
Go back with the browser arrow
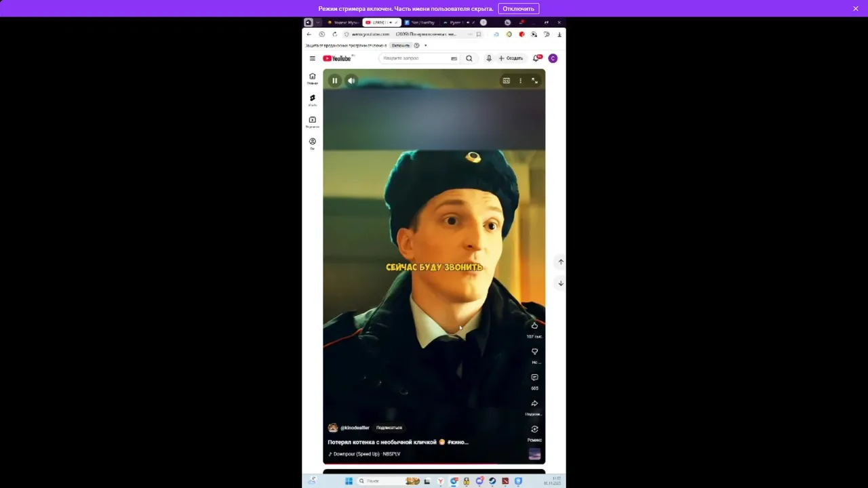(309, 34)
